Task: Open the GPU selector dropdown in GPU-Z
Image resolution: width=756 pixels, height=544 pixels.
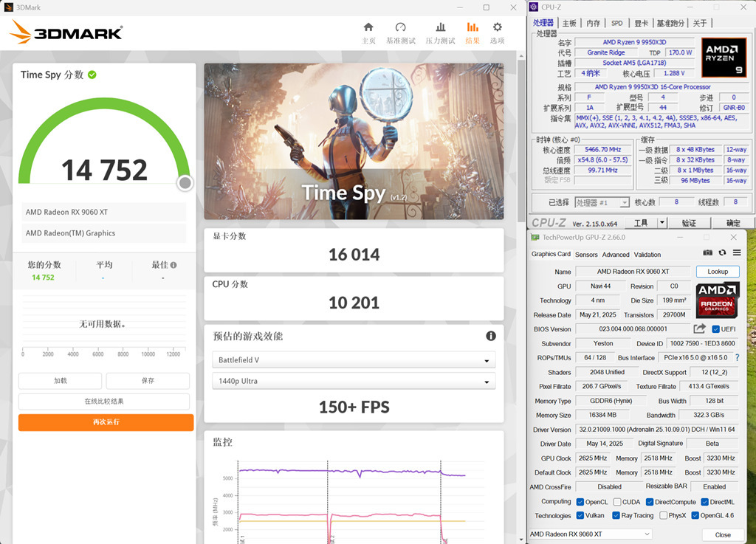Action: pyautogui.click(x=591, y=534)
